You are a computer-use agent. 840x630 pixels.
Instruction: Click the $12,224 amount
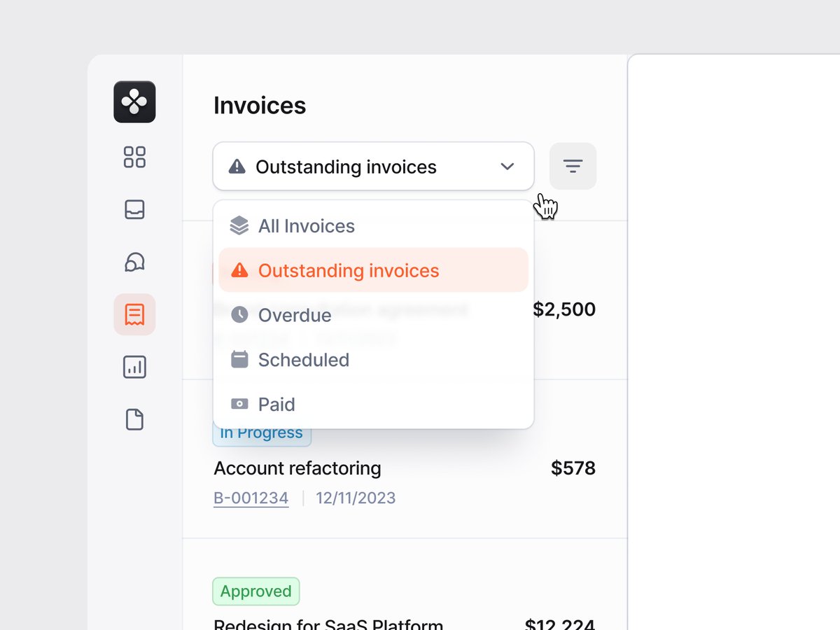pos(560,623)
